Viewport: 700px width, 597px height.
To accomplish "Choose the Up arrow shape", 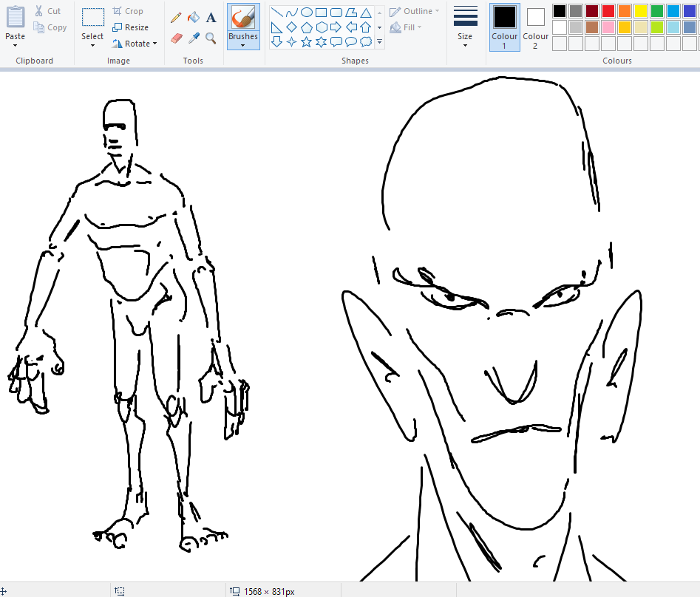I will coord(366,27).
